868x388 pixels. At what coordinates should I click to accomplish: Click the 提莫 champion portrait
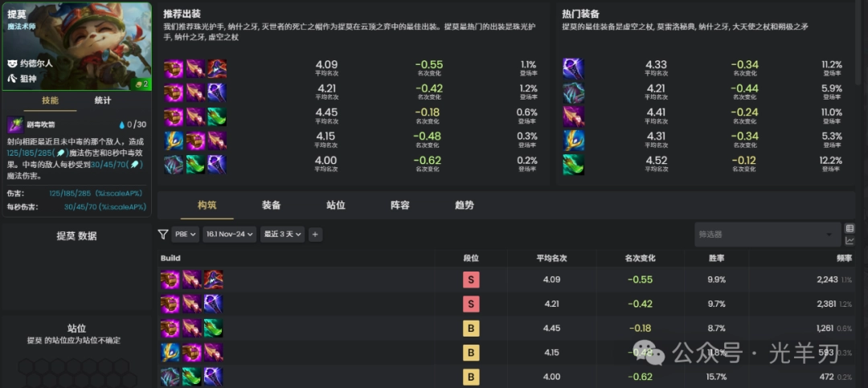[x=76, y=44]
